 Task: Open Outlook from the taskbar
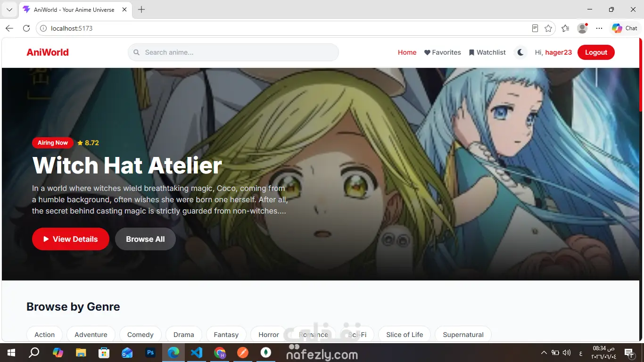click(127, 353)
